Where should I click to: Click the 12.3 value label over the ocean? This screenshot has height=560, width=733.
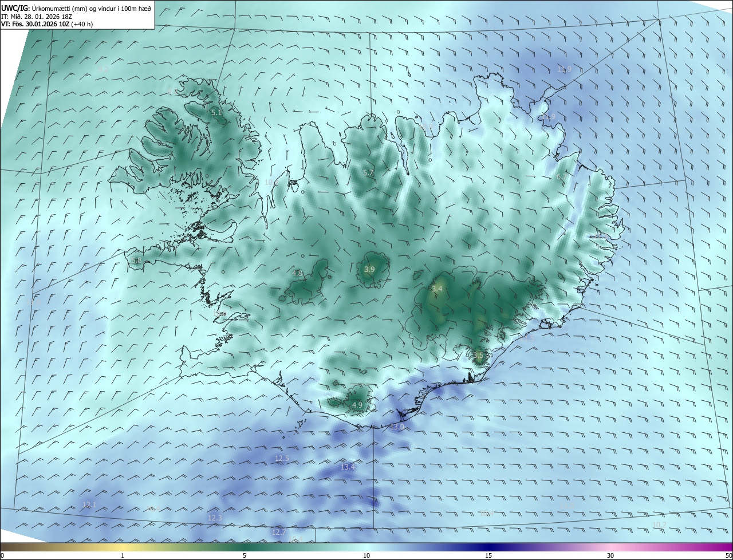click(x=215, y=518)
